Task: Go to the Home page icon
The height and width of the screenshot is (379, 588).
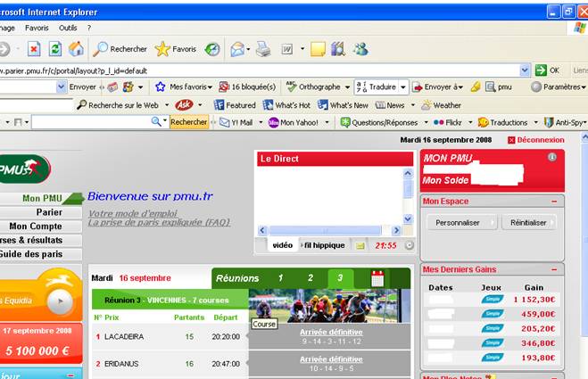Action: point(76,49)
